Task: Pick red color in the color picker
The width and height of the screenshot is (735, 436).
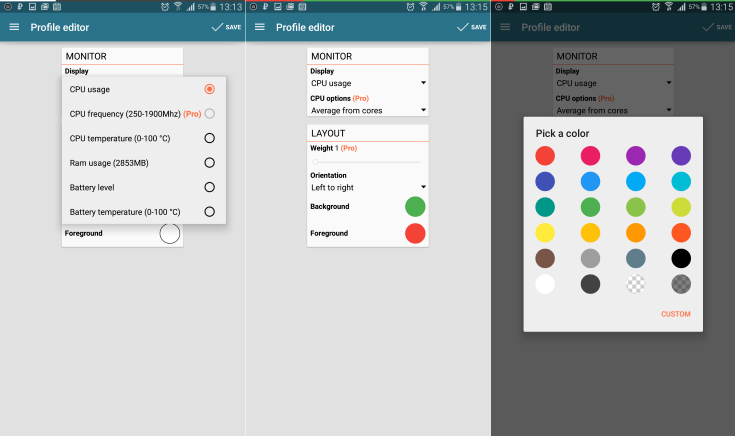Action: point(545,156)
